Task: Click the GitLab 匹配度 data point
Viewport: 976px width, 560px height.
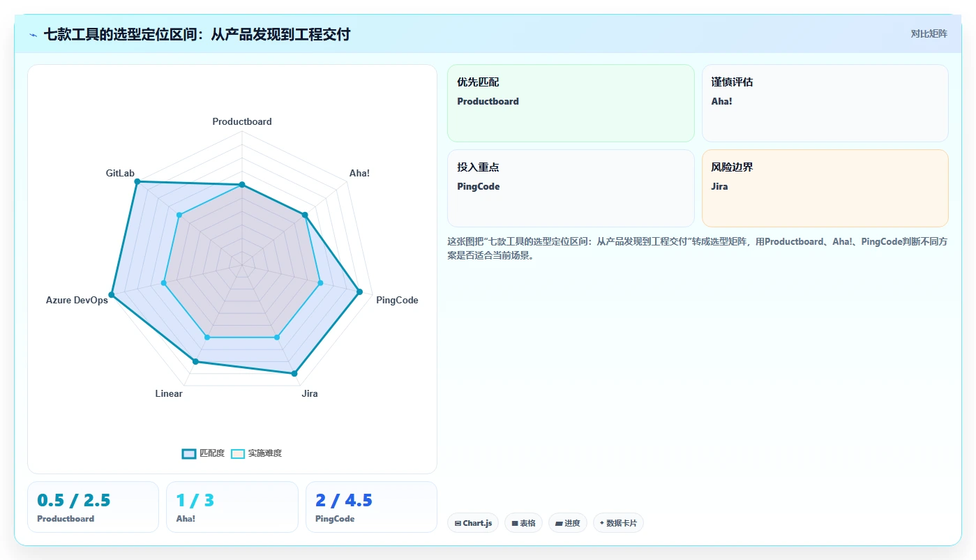Action: (x=137, y=181)
